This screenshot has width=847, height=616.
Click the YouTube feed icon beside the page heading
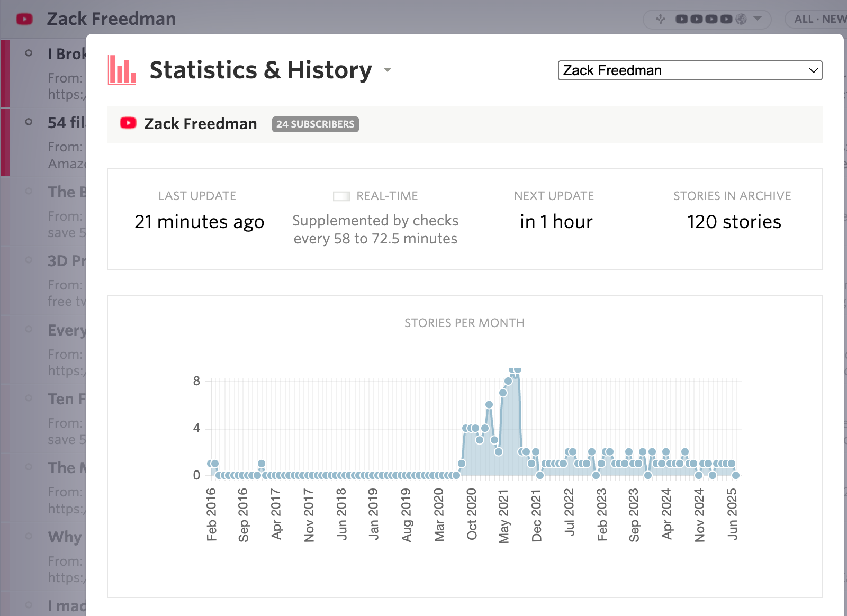point(24,19)
